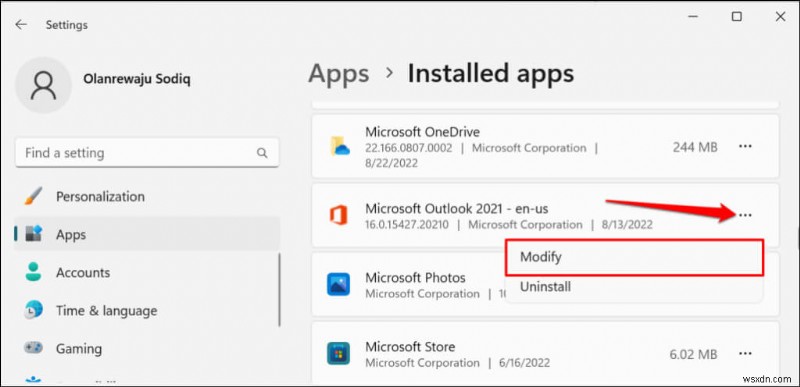The height and width of the screenshot is (387, 800).
Task: Click the Gaming controller icon
Action: (34, 348)
